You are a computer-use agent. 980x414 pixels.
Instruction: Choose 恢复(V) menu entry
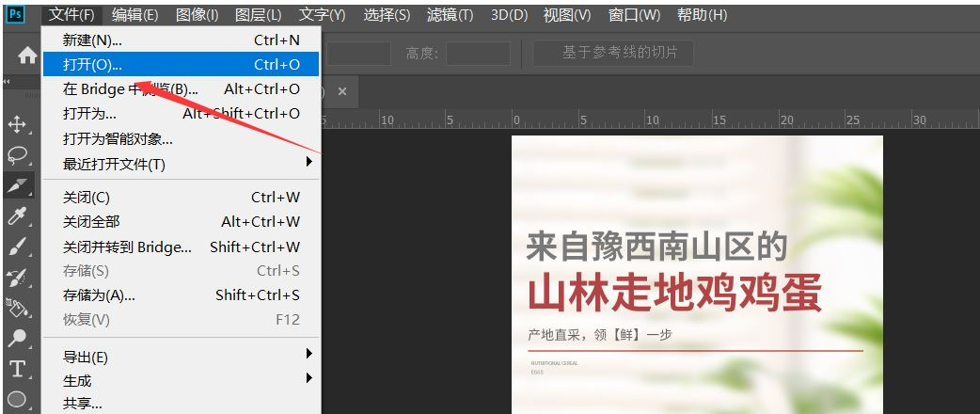pyautogui.click(x=182, y=320)
